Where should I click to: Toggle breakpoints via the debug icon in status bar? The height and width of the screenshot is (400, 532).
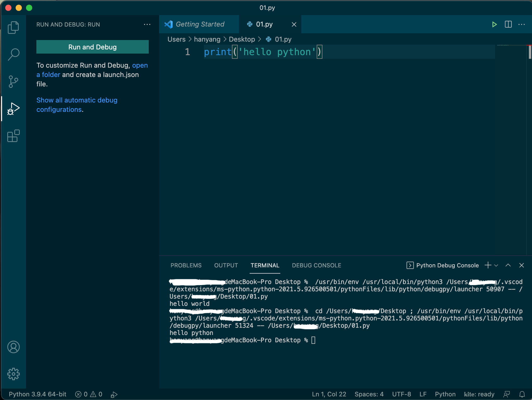point(114,394)
